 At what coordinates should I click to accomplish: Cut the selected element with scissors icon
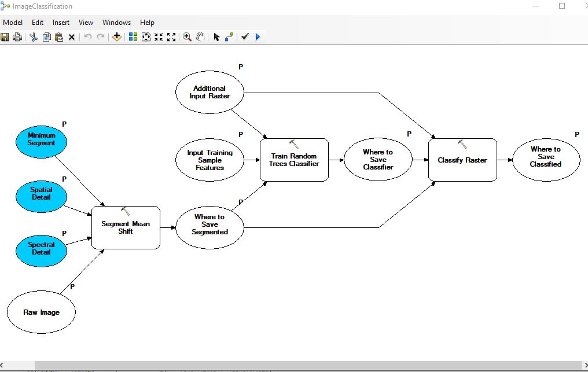(34, 37)
